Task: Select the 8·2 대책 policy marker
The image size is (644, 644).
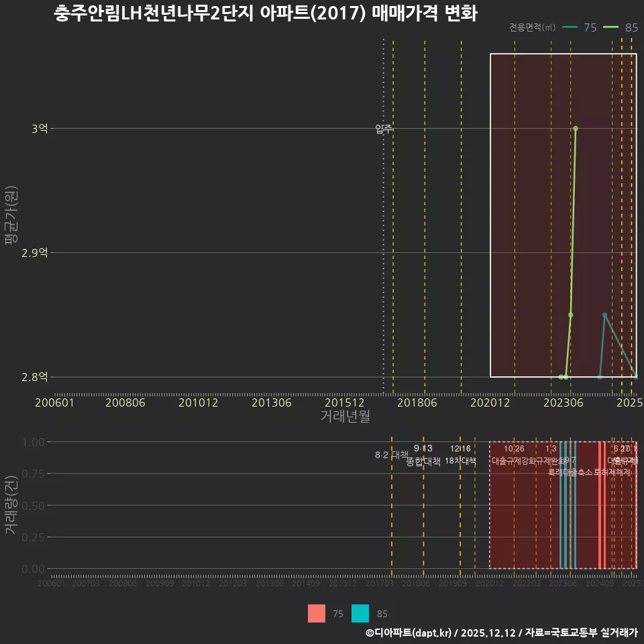Action: pos(392,456)
